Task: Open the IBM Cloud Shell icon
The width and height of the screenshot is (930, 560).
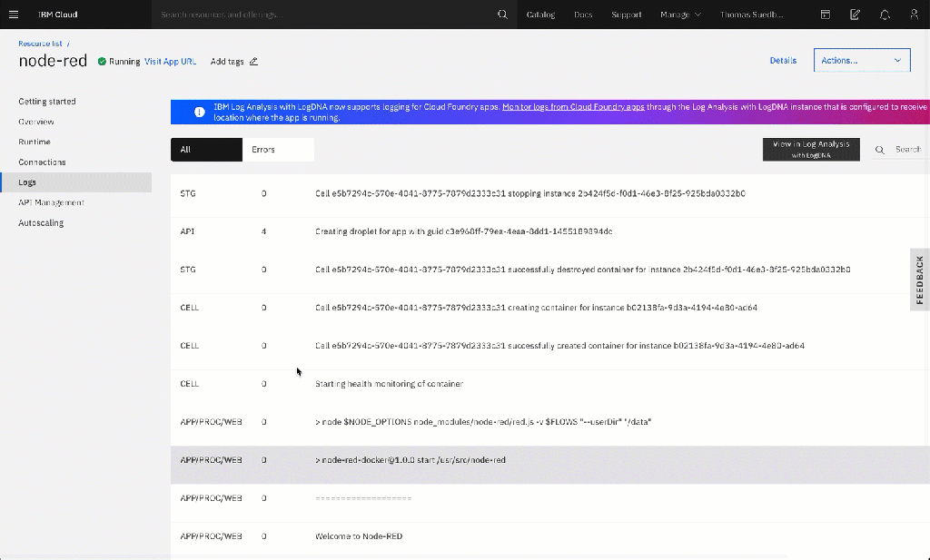Action: tap(825, 15)
